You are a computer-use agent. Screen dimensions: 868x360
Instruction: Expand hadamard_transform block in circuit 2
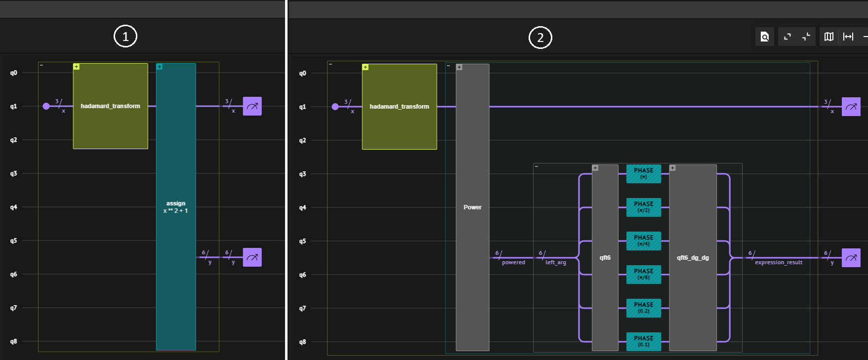365,67
